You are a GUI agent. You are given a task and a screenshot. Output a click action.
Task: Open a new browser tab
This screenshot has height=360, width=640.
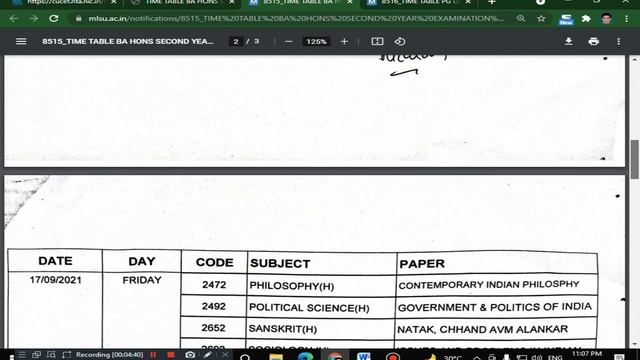pyautogui.click(x=492, y=2)
